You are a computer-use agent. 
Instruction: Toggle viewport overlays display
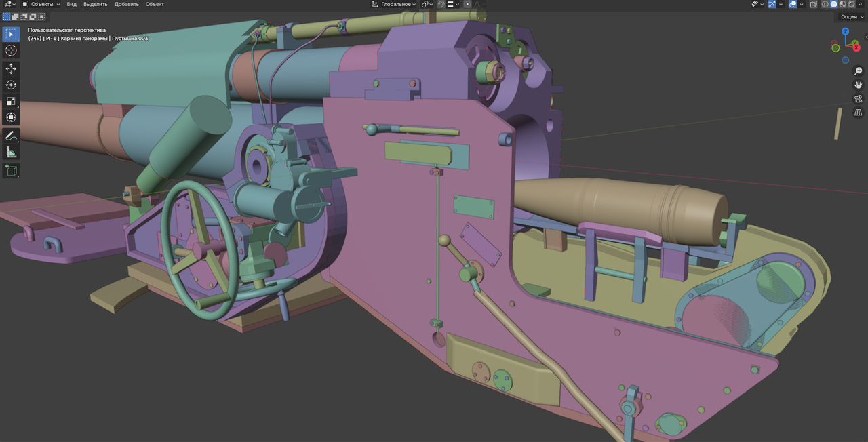[793, 4]
